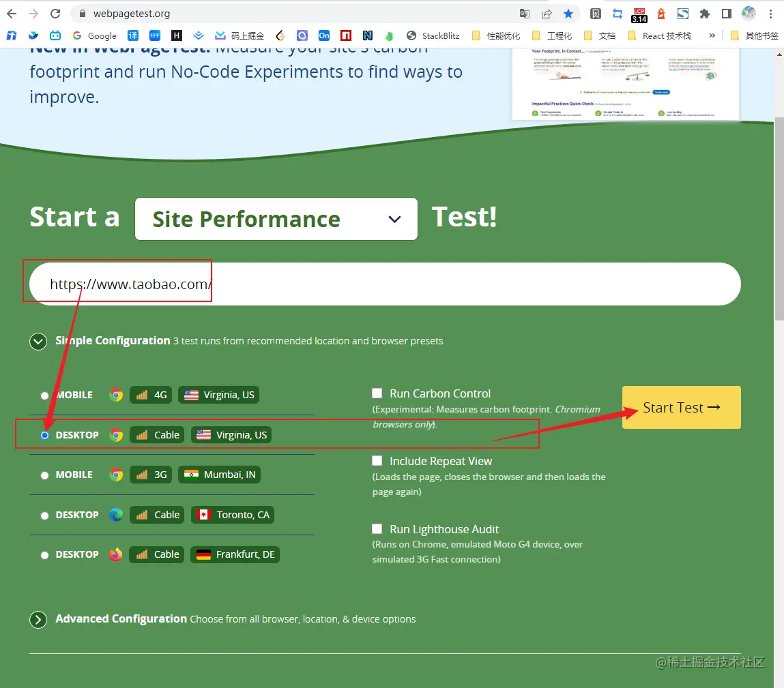Open the 码上掘金 bookmark
Image resolution: width=784 pixels, height=688 pixels.
pyautogui.click(x=239, y=35)
